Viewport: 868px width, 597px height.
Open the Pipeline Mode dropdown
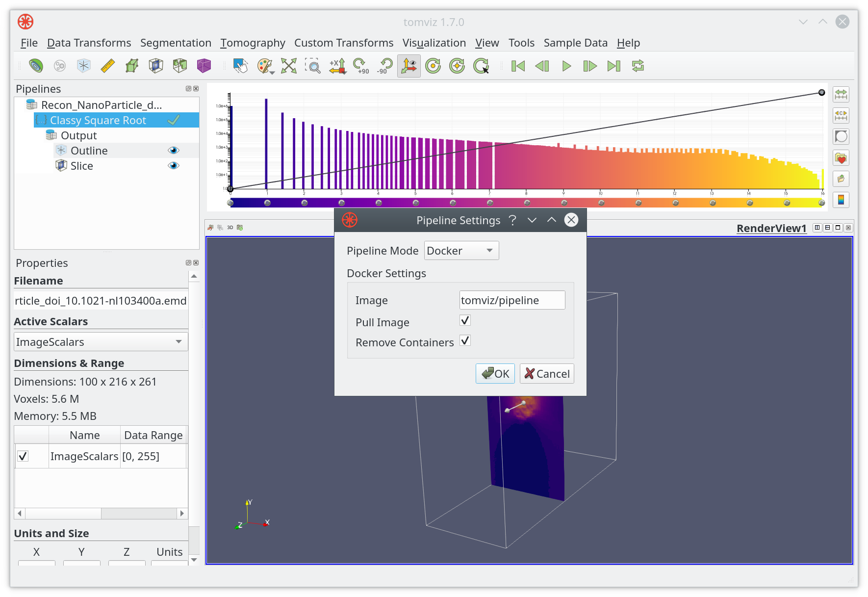[461, 251]
